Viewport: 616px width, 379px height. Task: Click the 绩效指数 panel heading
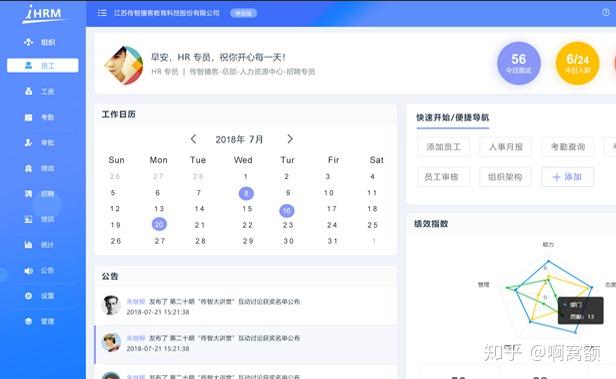tap(431, 224)
